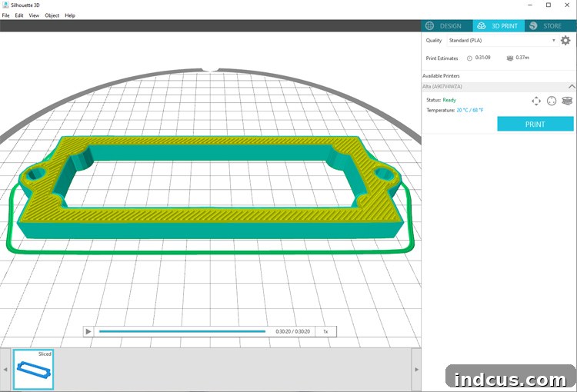Collapse the Alta printer section chevron
Viewport: 577px width, 392px height.
pos(572,86)
